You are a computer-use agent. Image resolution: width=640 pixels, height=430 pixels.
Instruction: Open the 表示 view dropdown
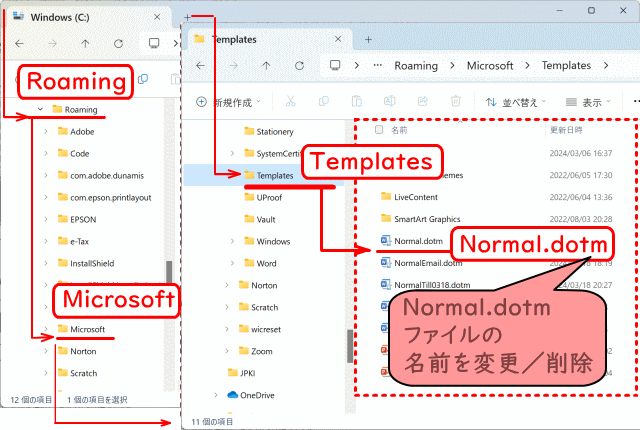tap(588, 102)
